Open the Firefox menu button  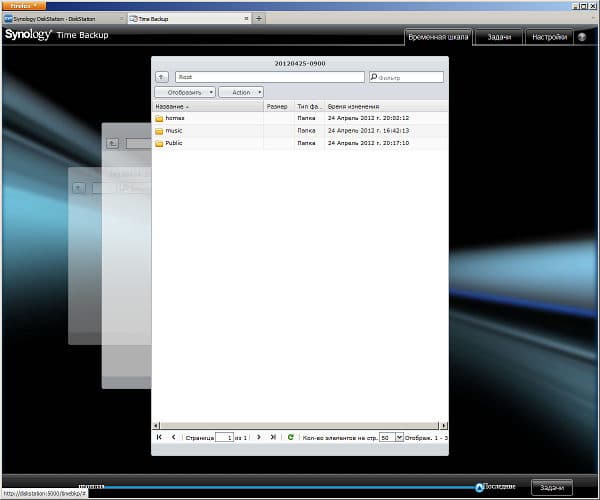[24, 5]
